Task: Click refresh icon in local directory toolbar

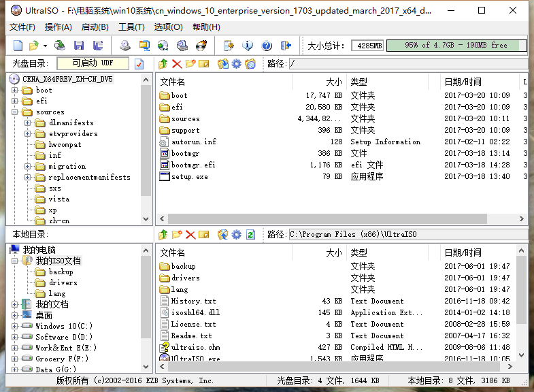Action: pyautogui.click(x=251, y=235)
